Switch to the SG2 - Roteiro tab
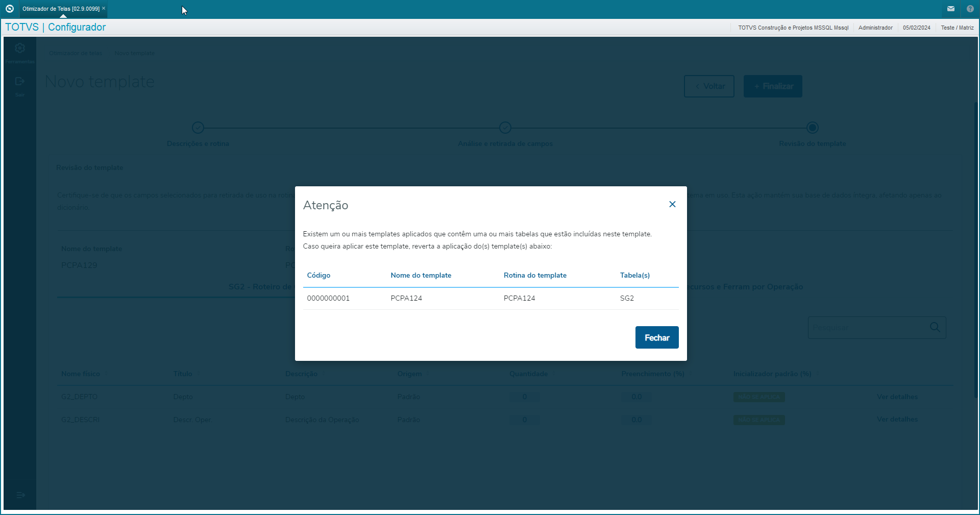The width and height of the screenshot is (980, 515). (261, 287)
